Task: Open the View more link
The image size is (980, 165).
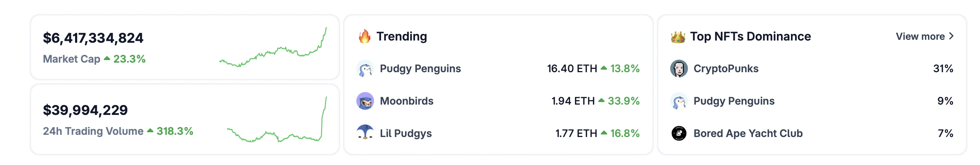Action: (920, 36)
